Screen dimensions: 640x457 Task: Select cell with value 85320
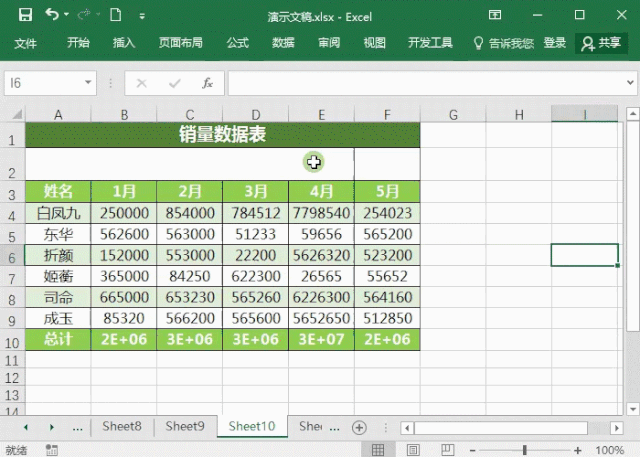124,318
